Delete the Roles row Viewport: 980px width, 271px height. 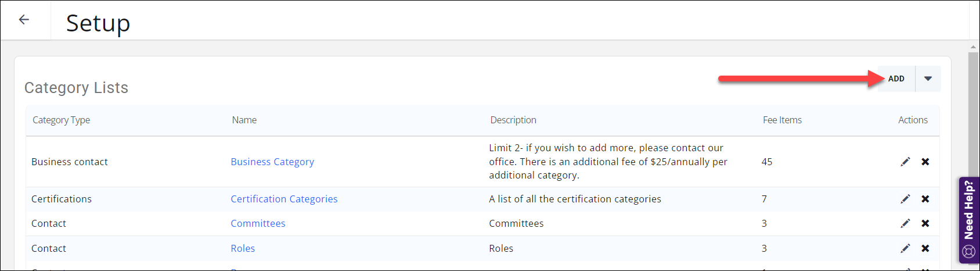point(925,248)
